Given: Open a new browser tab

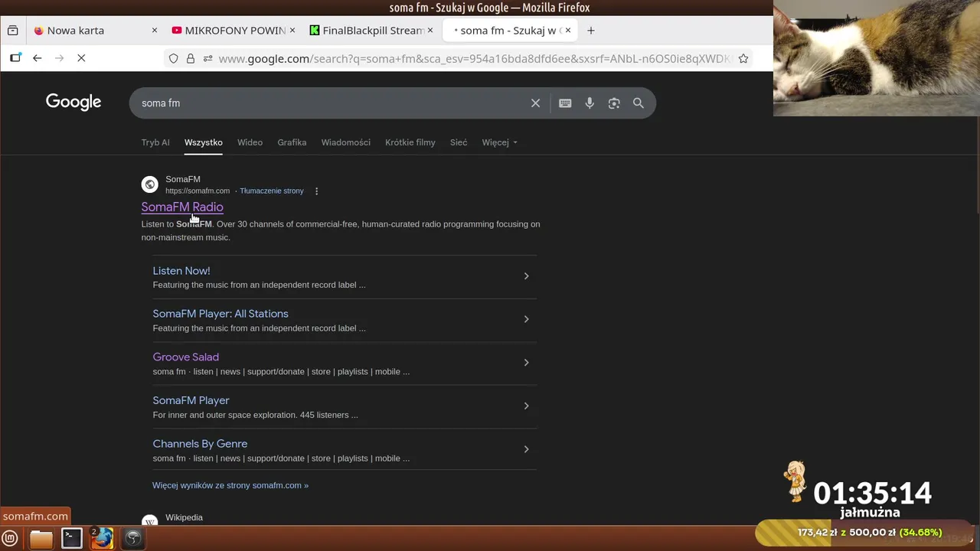Looking at the screenshot, I should 590,31.
